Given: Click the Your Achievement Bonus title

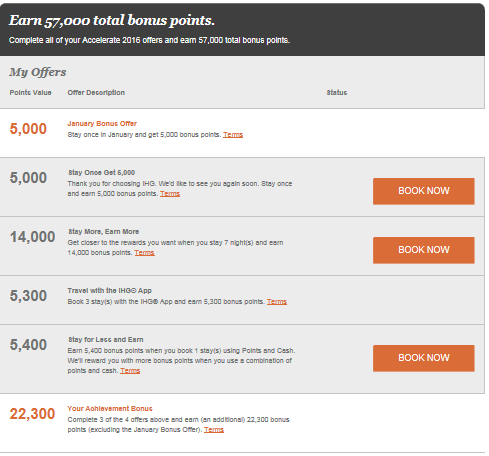Looking at the screenshot, I should coord(110,408).
